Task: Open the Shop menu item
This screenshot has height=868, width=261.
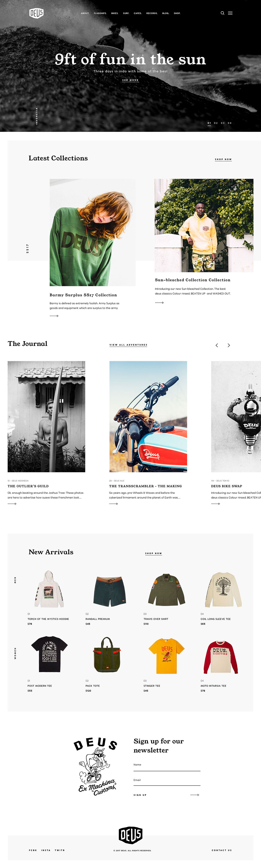Action: 177,13
